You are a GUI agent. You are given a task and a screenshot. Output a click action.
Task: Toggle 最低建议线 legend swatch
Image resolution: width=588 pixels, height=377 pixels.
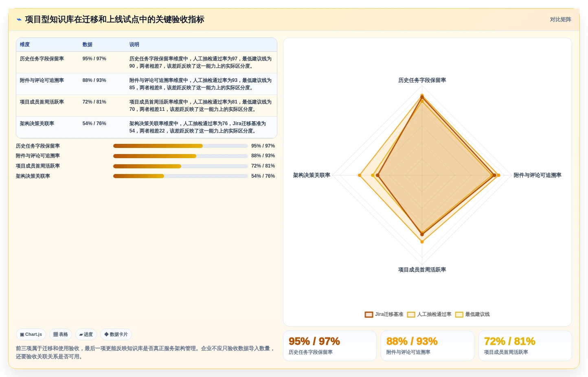point(459,315)
